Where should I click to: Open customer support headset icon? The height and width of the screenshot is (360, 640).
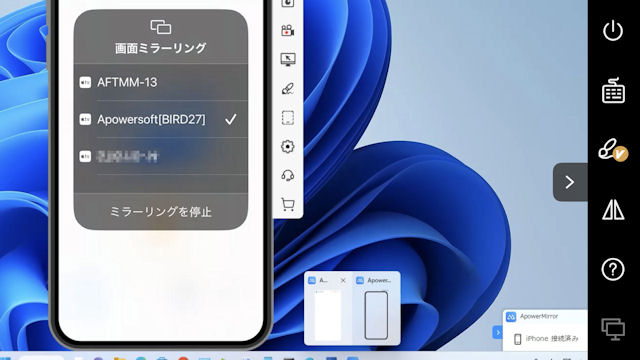coord(288,176)
